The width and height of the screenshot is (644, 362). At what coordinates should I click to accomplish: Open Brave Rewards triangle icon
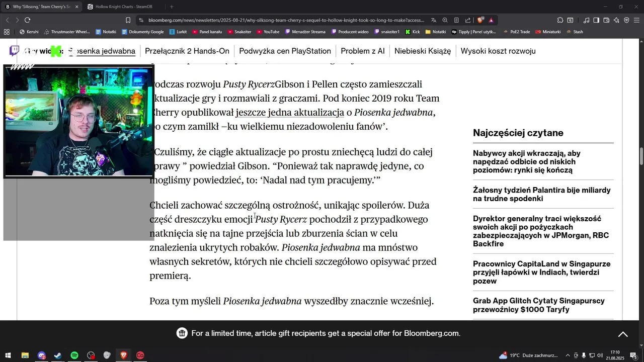coord(491,20)
